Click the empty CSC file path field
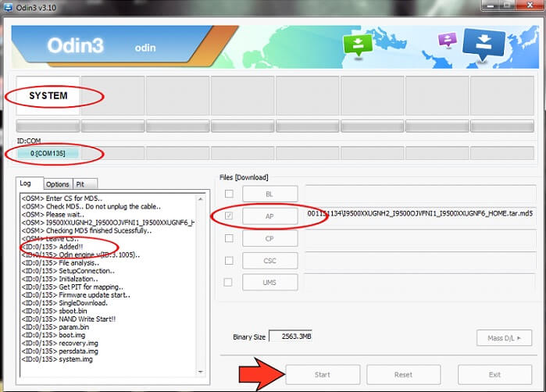Screen dimensions: 546x392 pos(420,260)
